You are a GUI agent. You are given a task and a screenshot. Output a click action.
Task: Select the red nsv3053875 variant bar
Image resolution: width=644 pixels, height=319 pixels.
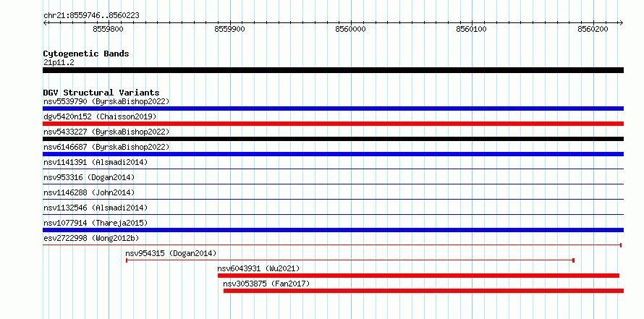coord(423,291)
